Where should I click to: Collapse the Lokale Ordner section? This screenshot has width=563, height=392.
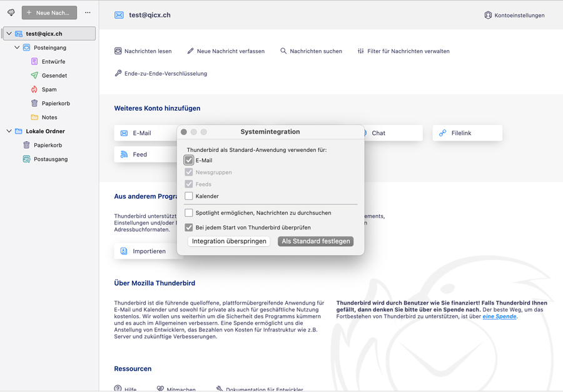9,131
